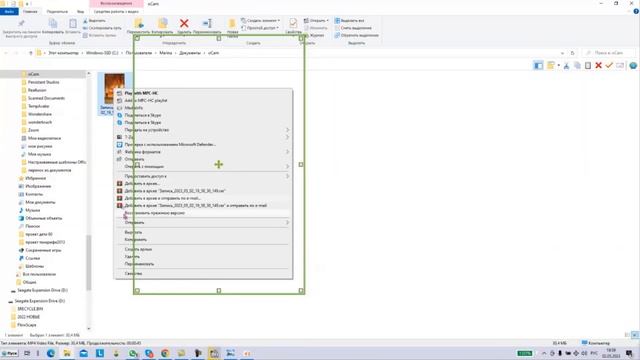Click Invert selection in ribbon
The height and width of the screenshot is (360, 640).
356,36
